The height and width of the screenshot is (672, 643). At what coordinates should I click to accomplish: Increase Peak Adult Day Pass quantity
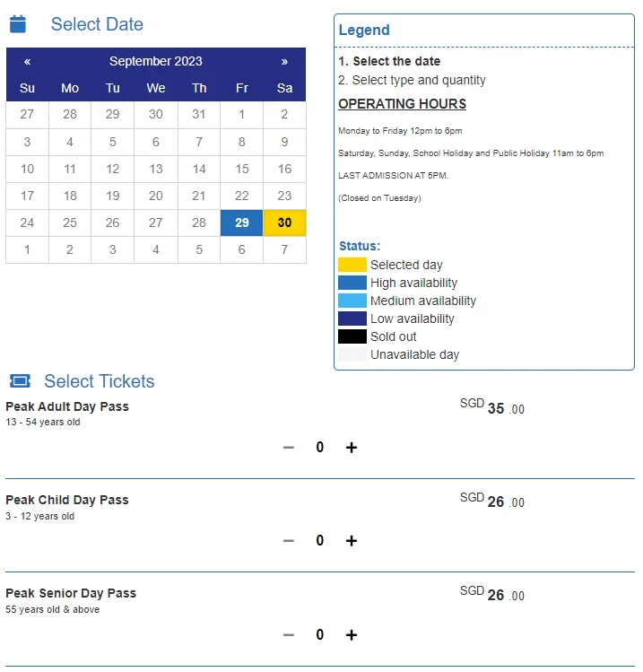[352, 448]
